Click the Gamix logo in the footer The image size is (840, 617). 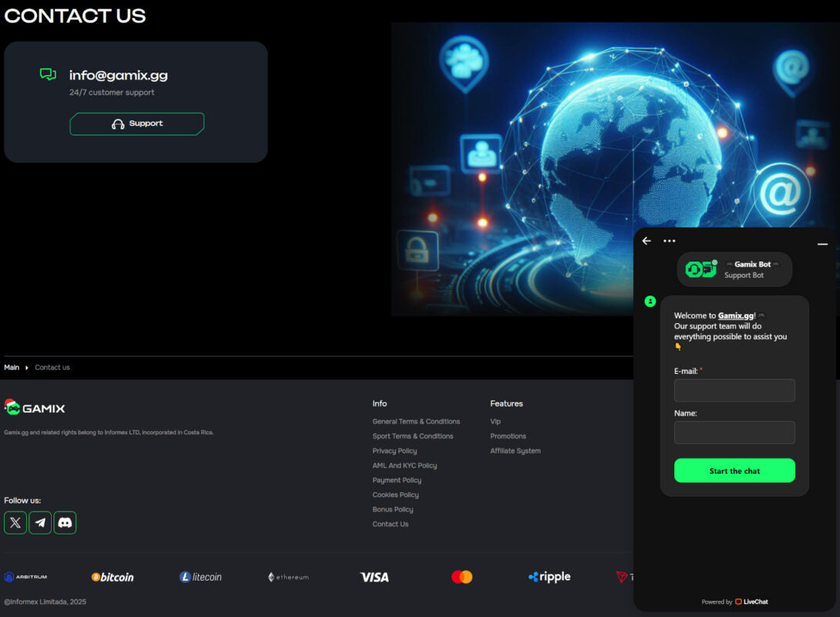coord(35,408)
